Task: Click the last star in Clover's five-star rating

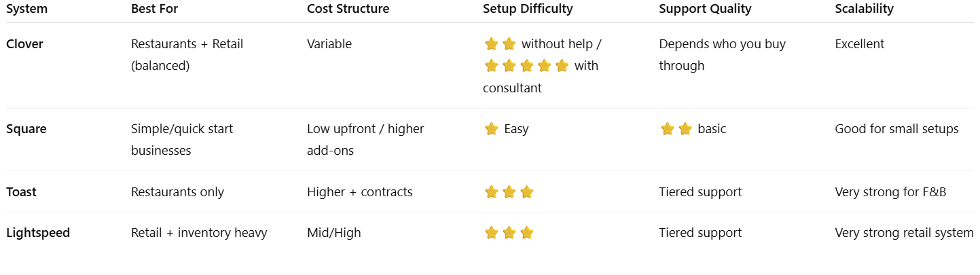Action: point(562,66)
